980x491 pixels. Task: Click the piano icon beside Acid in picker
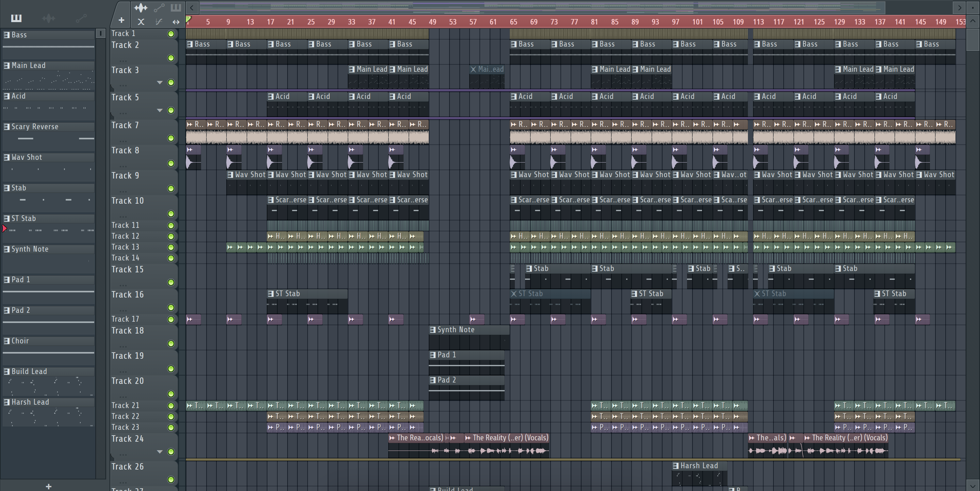(6, 96)
